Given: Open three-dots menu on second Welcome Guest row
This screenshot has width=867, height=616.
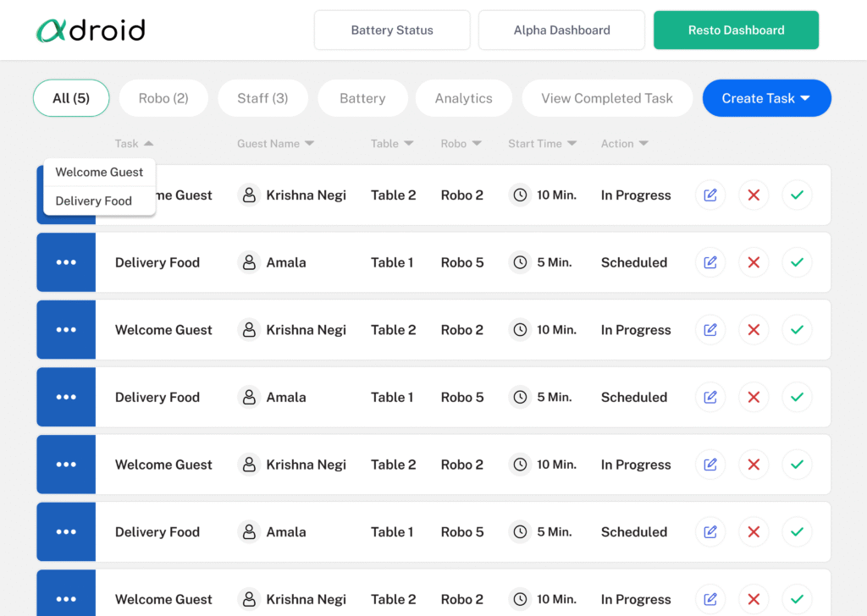Looking at the screenshot, I should pyautogui.click(x=66, y=330).
